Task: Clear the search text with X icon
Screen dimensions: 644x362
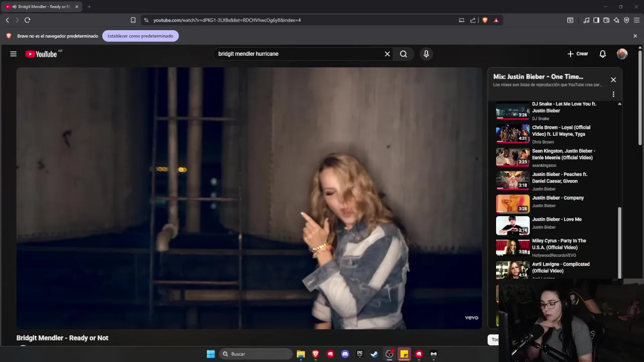Action: [x=387, y=54]
